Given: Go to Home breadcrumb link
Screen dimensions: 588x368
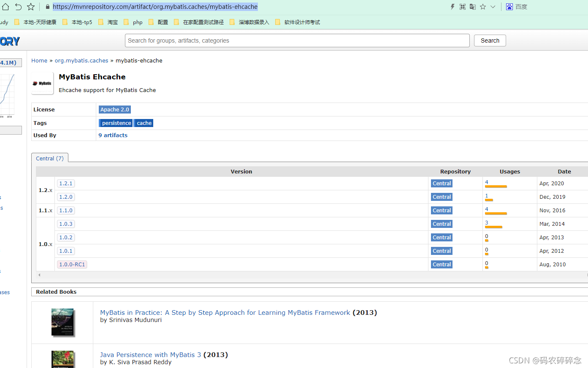Looking at the screenshot, I should click(39, 61).
